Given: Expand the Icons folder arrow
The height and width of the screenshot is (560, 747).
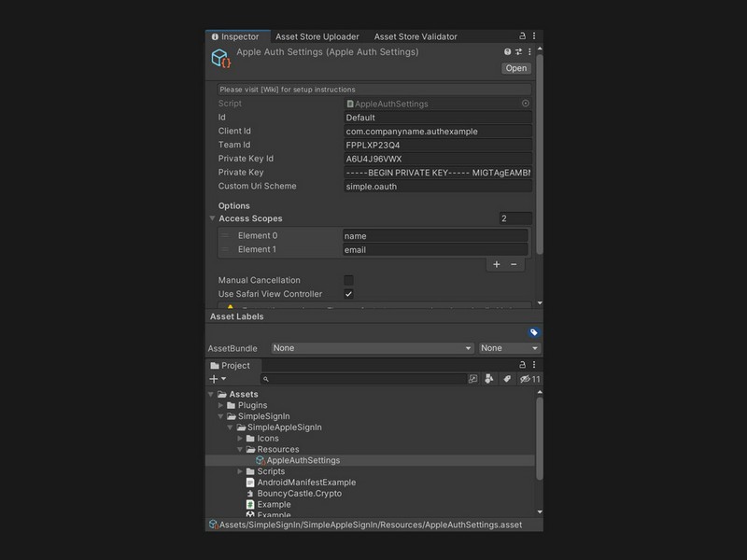Looking at the screenshot, I should (240, 438).
